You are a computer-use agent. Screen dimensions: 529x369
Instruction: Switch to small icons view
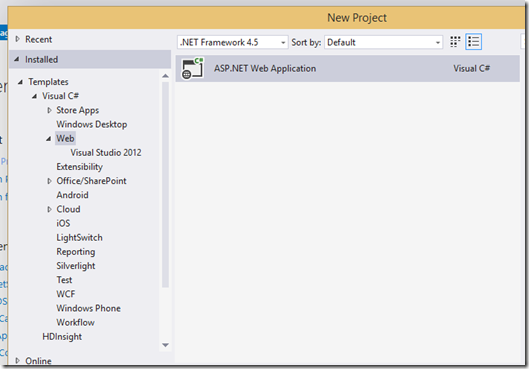(455, 42)
